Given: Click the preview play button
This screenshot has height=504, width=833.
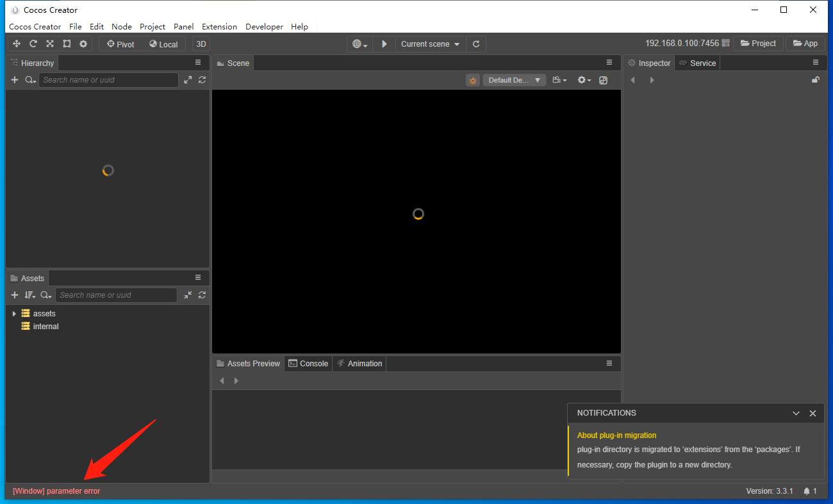Looking at the screenshot, I should [x=384, y=44].
